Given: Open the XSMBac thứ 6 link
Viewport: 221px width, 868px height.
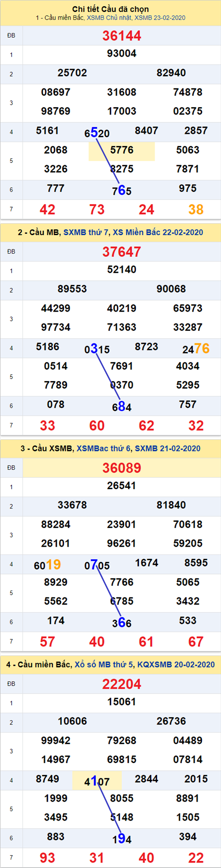Looking at the screenshot, I should 104,448.
